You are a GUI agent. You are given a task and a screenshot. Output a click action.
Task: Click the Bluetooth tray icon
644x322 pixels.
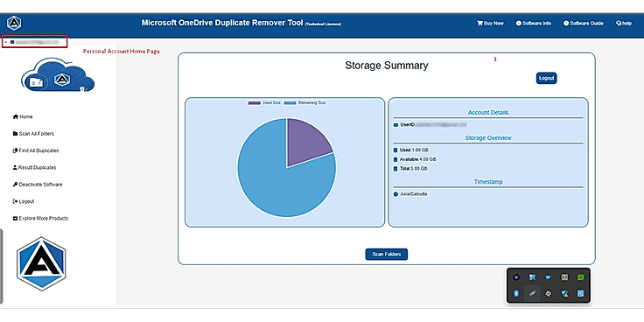pos(516,294)
